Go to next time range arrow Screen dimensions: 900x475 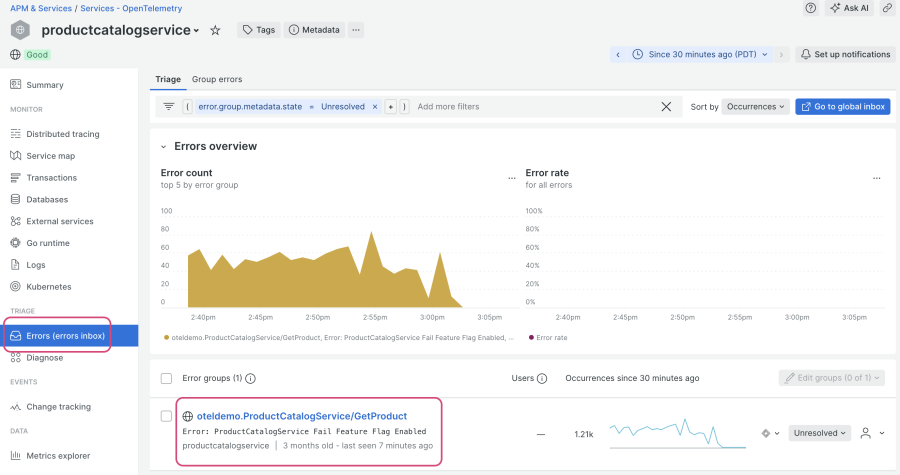point(781,54)
